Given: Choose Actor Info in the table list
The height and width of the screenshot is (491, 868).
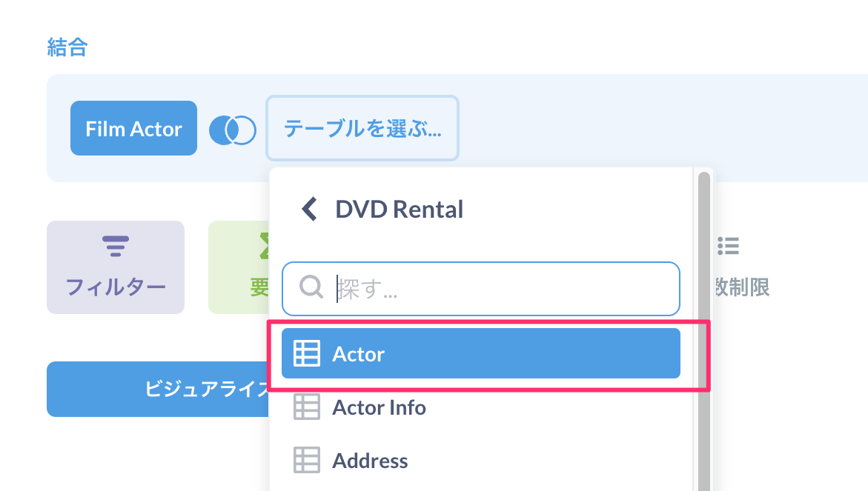Looking at the screenshot, I should click(x=379, y=407).
